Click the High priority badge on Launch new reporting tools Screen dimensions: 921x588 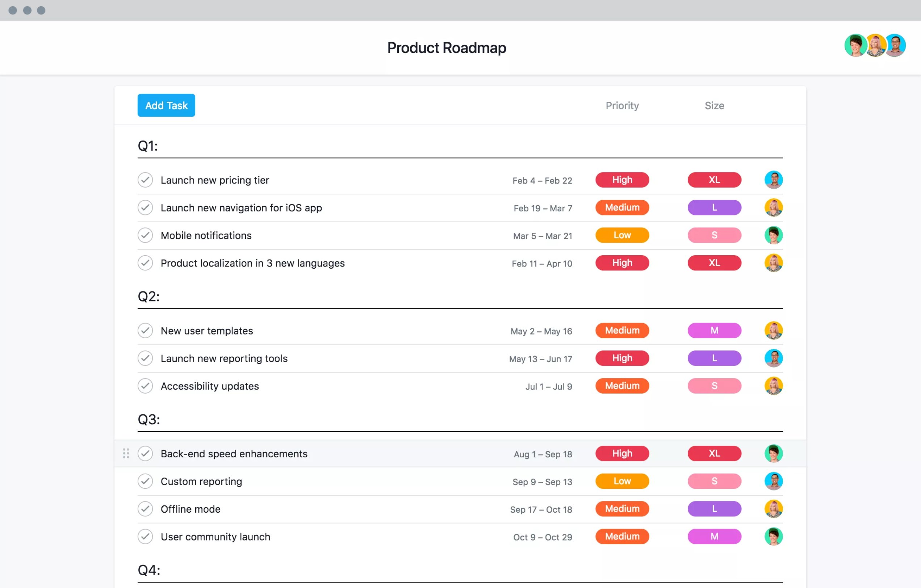tap(622, 357)
